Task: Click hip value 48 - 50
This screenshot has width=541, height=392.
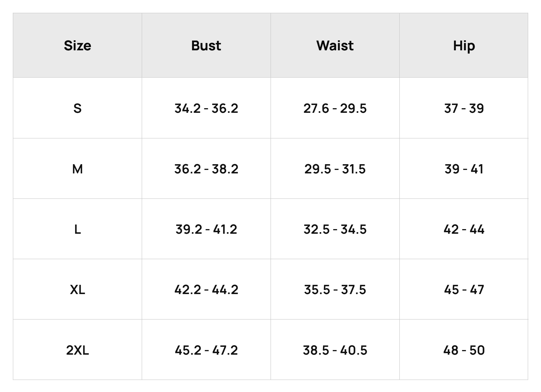Action: click(464, 350)
